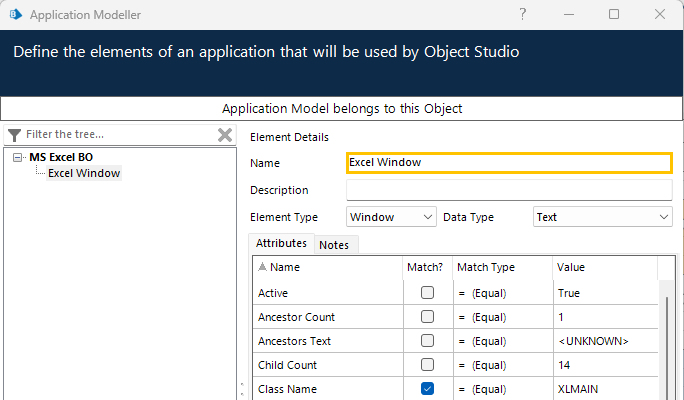Click the Value cell showing <UNKNOWN>

605,341
